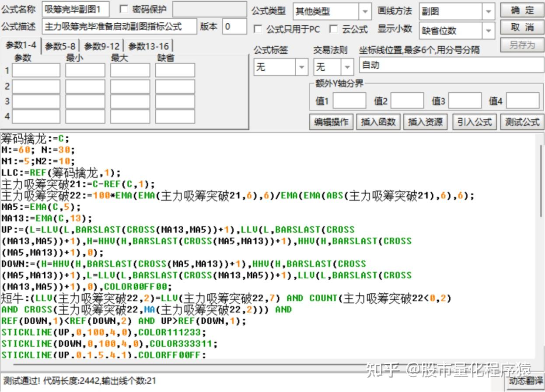Click the password field beside 密码保护

[x=210, y=9]
